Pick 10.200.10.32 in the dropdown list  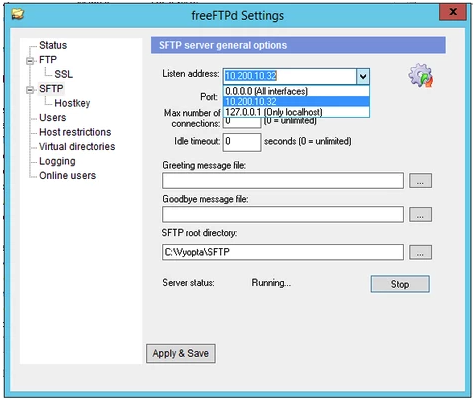(296, 102)
